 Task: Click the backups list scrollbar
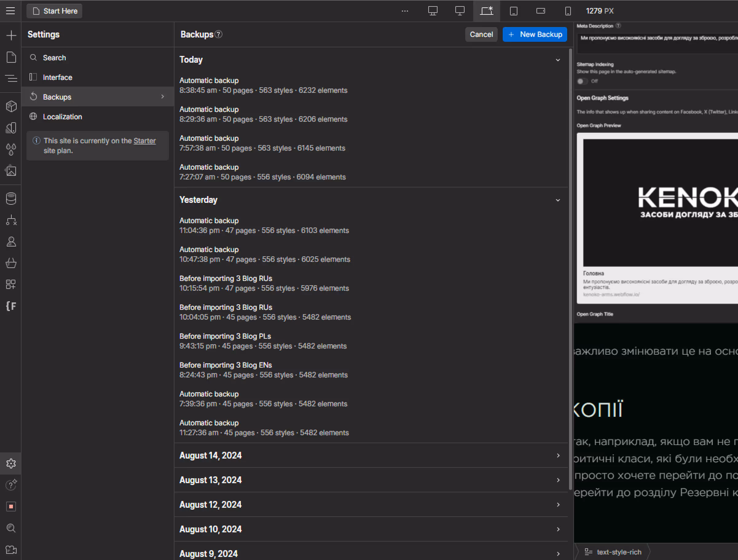tap(570, 269)
